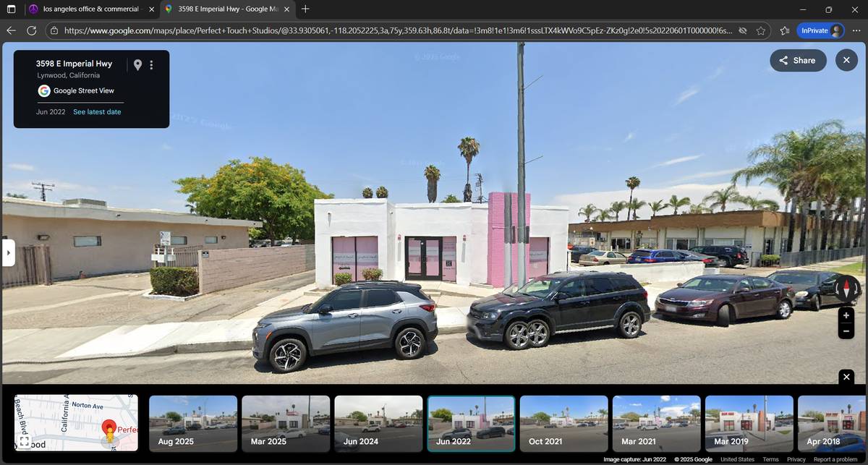
Task: Select the Aug 2025 imagery thumbnail
Action: pyautogui.click(x=193, y=423)
